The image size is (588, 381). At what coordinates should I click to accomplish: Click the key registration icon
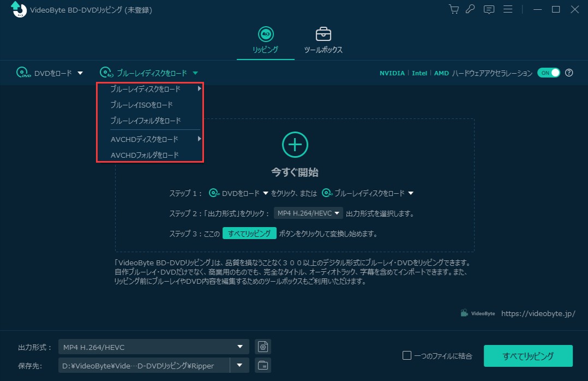470,9
